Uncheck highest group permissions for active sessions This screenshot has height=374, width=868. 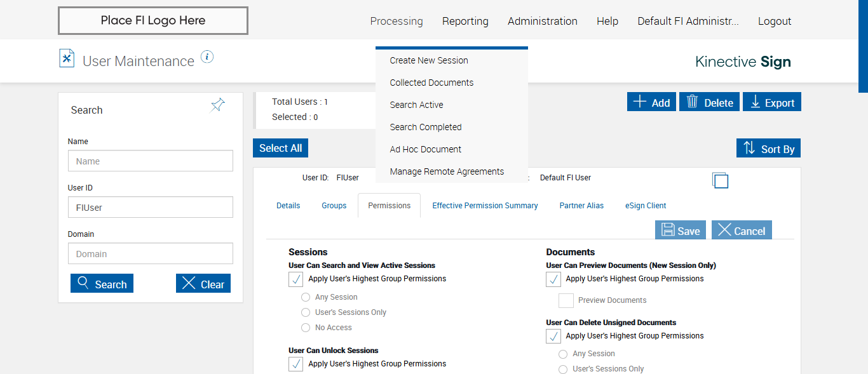click(x=295, y=279)
